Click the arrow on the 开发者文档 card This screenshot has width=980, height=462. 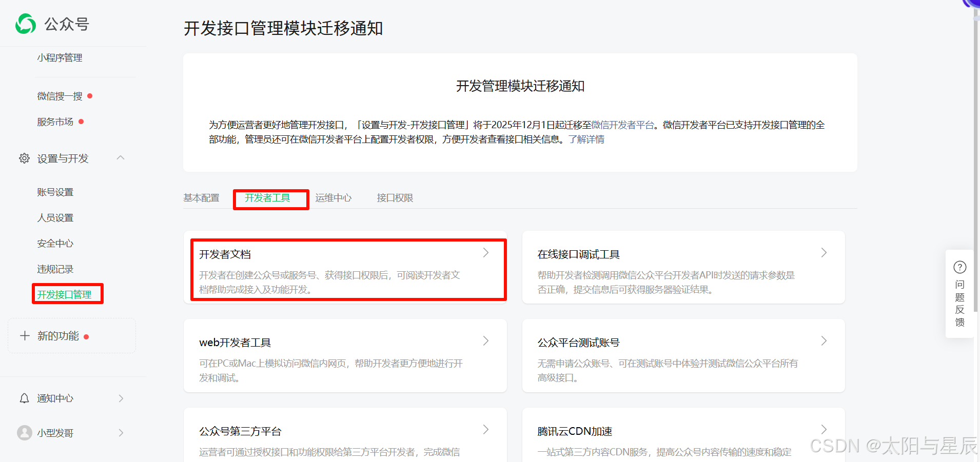[x=486, y=253]
